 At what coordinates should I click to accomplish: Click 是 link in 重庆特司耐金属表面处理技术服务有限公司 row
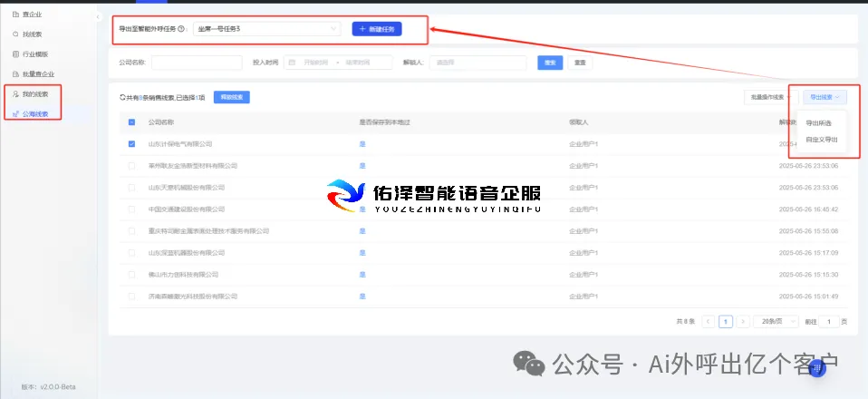click(x=362, y=231)
